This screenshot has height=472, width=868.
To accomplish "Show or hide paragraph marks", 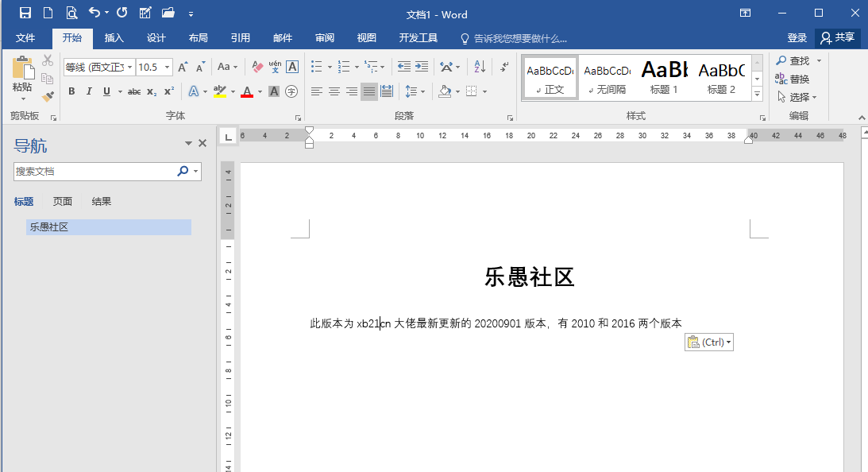I will 504,67.
